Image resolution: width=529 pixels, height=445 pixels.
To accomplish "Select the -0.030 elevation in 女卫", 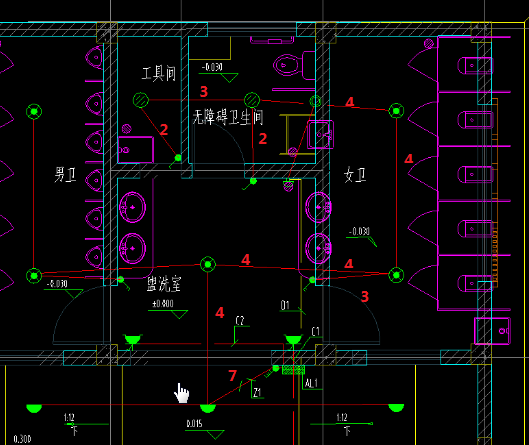I will (x=359, y=231).
